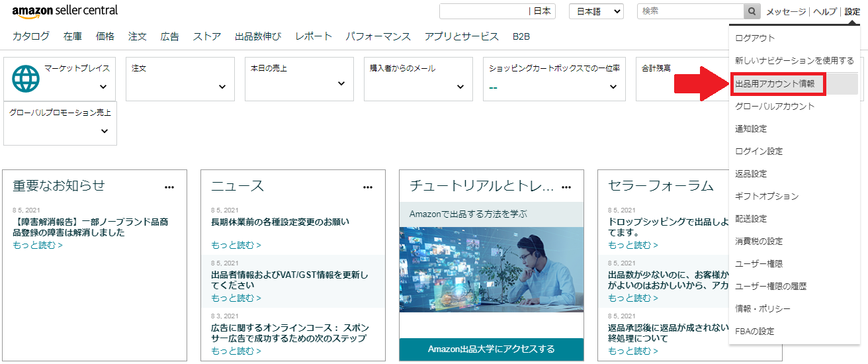This screenshot has width=868, height=364.
Task: Open the 返品承認後に返品が成されない forum post
Action: tap(668, 333)
